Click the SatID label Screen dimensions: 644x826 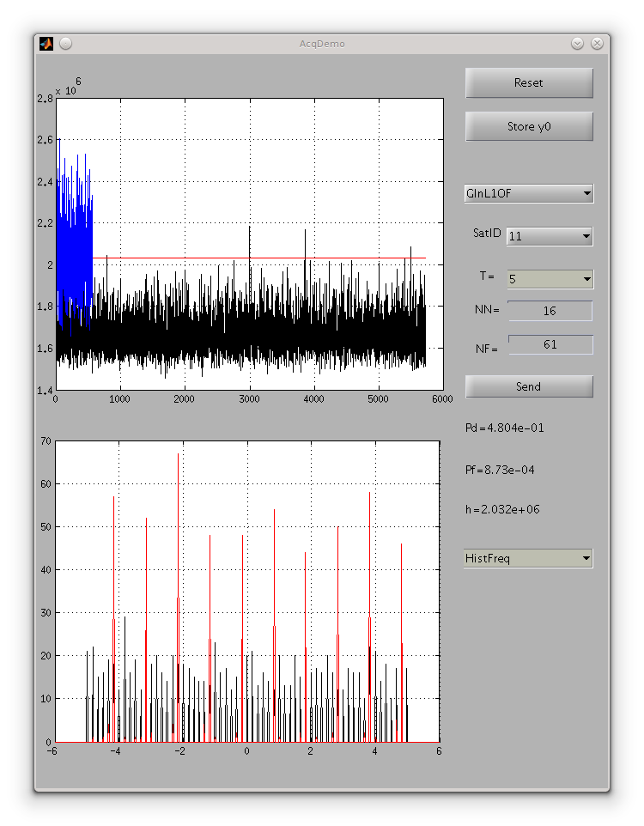coord(487,233)
